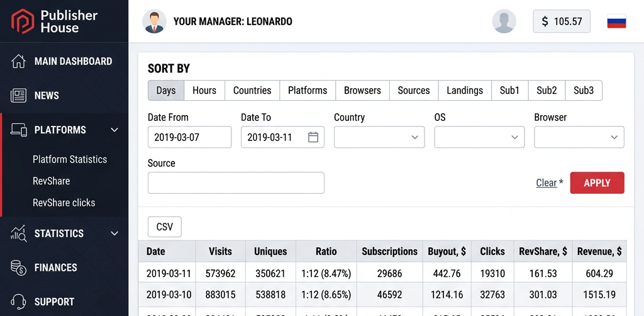Click the Statistics chart icon

18,234
